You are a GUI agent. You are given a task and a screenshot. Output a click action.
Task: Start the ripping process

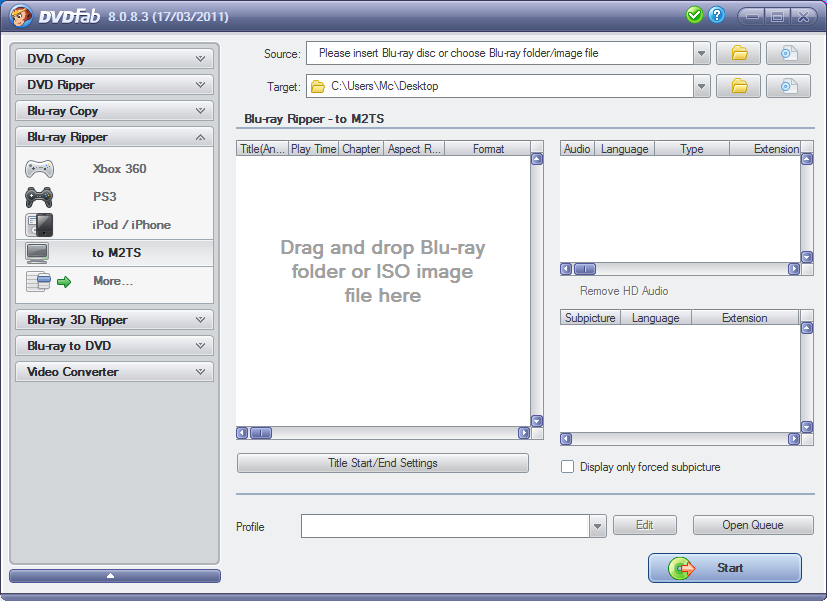(725, 568)
